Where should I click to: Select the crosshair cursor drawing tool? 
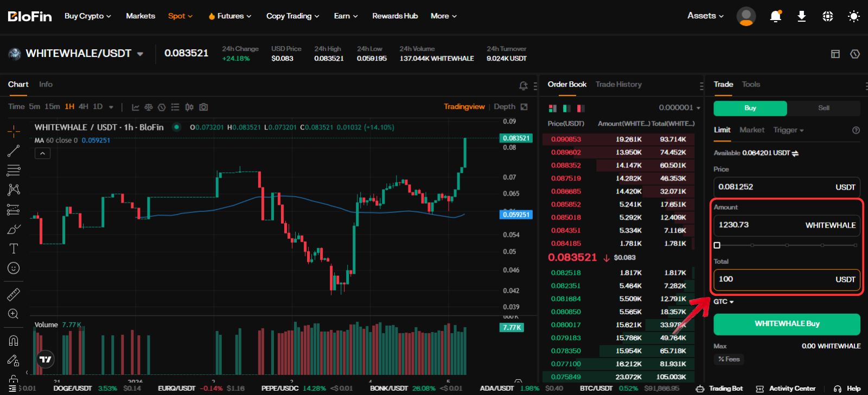pos(14,131)
